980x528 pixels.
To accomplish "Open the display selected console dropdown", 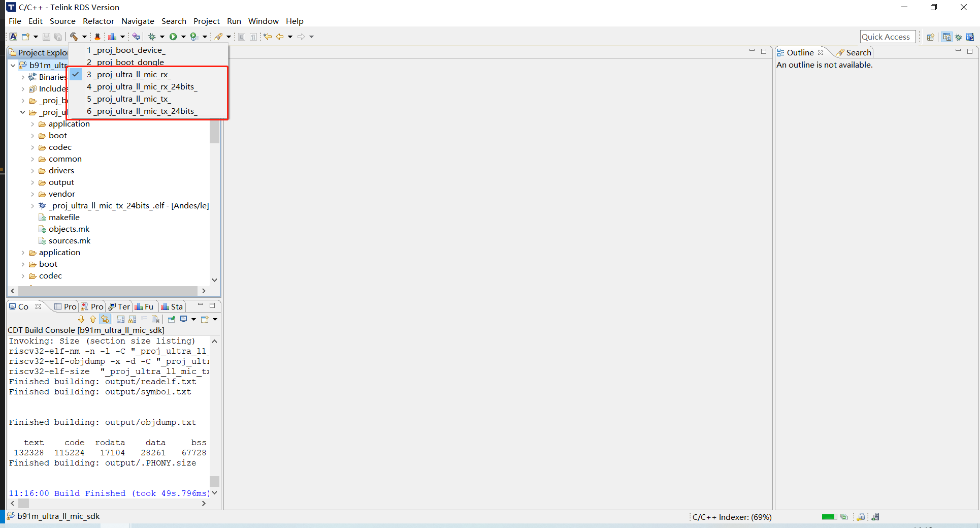I will 193,319.
